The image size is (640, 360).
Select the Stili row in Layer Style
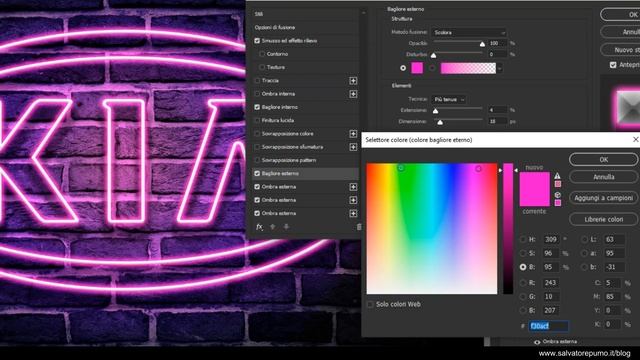[304, 14]
